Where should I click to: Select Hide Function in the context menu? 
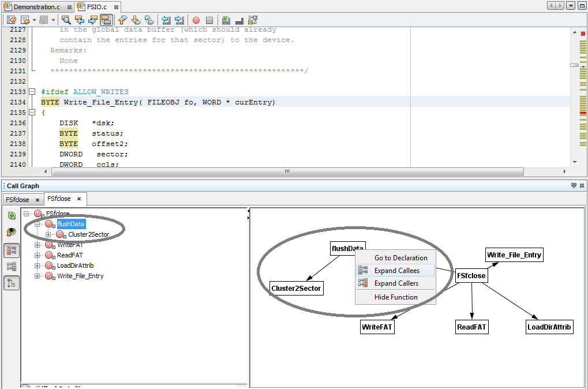[396, 297]
